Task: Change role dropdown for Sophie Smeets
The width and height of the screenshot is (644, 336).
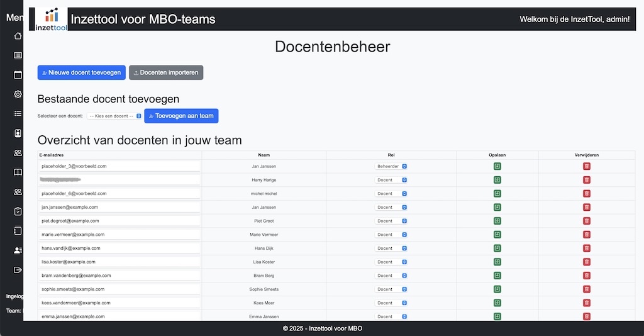Action: (x=391, y=289)
